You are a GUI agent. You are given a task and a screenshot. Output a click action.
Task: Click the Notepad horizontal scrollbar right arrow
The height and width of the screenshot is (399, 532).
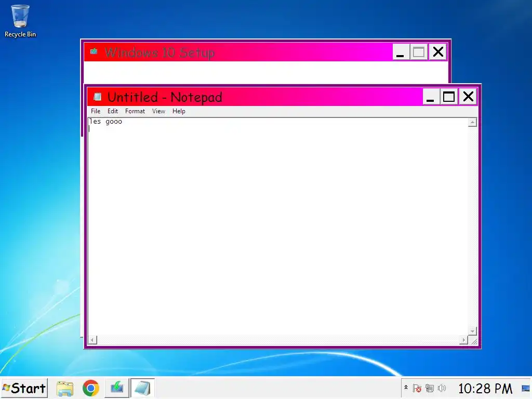click(x=463, y=340)
